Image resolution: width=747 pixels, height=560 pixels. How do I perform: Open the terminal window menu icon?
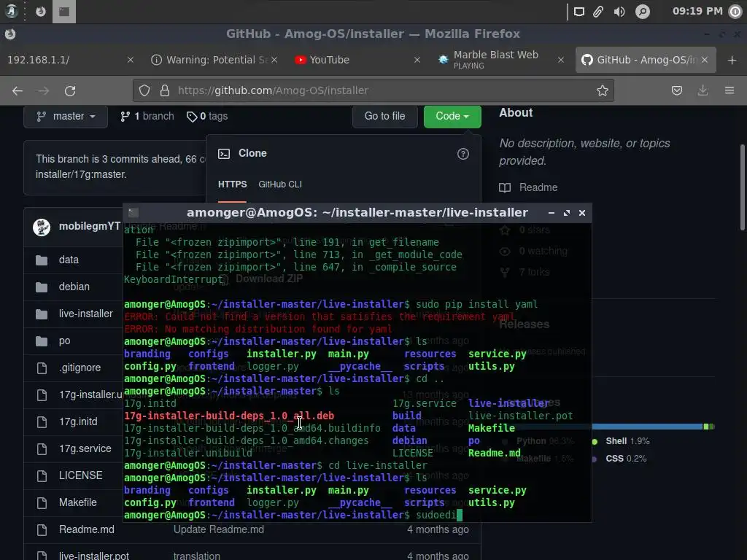coord(133,213)
